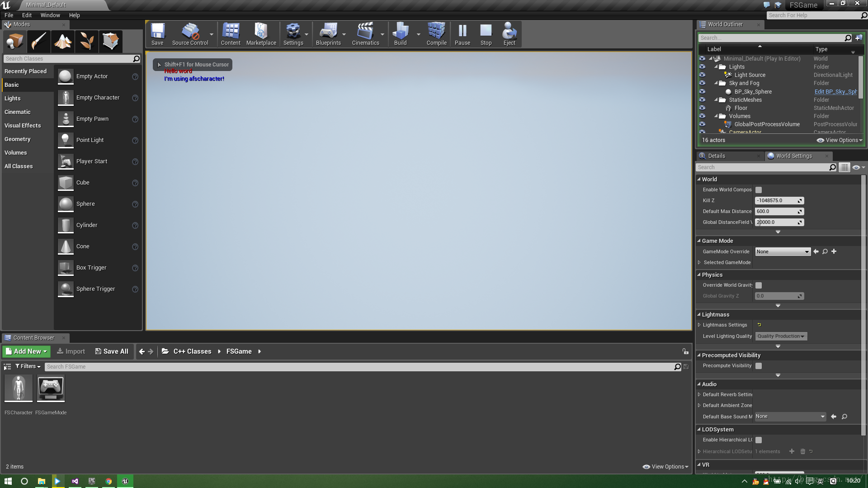Image resolution: width=868 pixels, height=488 pixels.
Task: Select the Empty Actor icon
Action: tap(66, 76)
